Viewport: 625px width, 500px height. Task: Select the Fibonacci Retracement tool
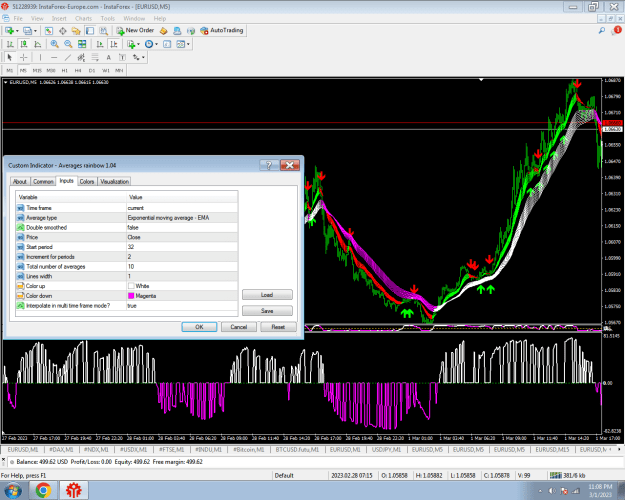tap(95, 57)
